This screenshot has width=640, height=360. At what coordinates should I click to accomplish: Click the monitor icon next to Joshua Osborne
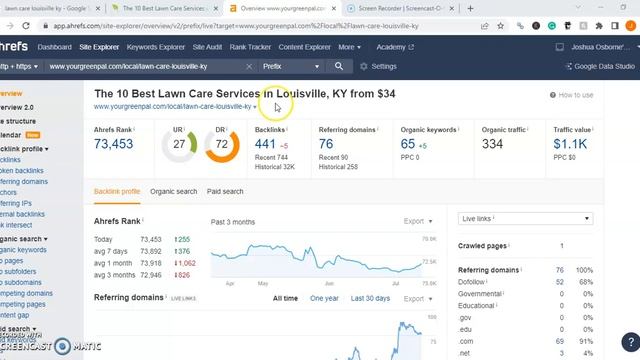point(560,47)
